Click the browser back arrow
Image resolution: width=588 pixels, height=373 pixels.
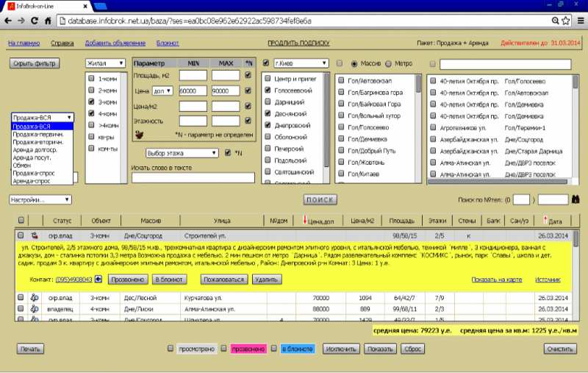(8, 21)
